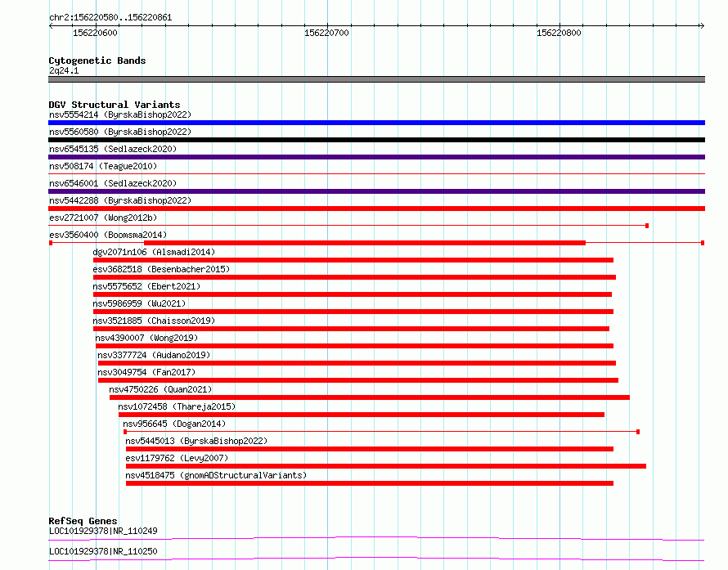Screen dimensions: 728x570
Task: Click the red bar under nsv4750226
Action: 370,397
